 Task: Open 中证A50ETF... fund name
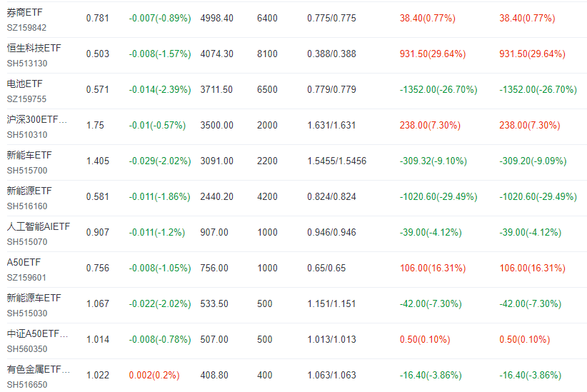coord(37,334)
